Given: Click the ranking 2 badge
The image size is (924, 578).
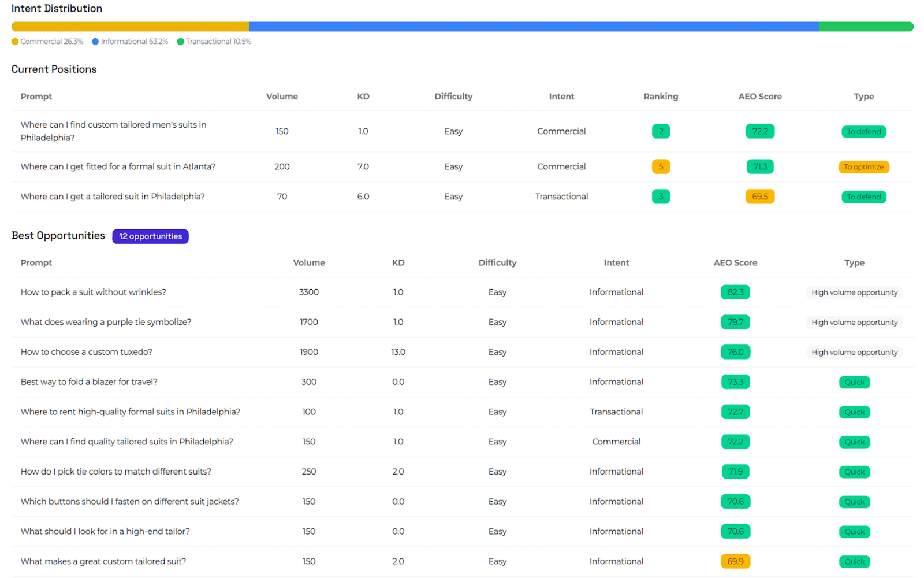Looking at the screenshot, I should [x=661, y=131].
